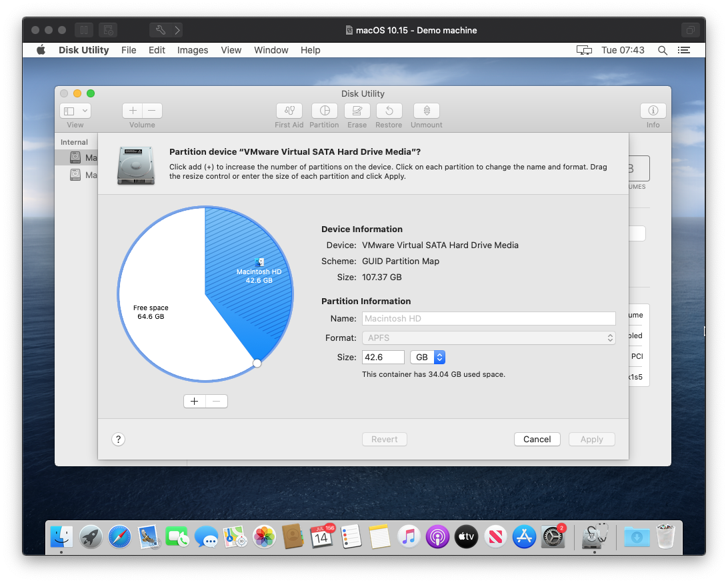Click the VM unity view icon at top right
Image resolution: width=728 pixels, height=583 pixels.
coord(691,30)
